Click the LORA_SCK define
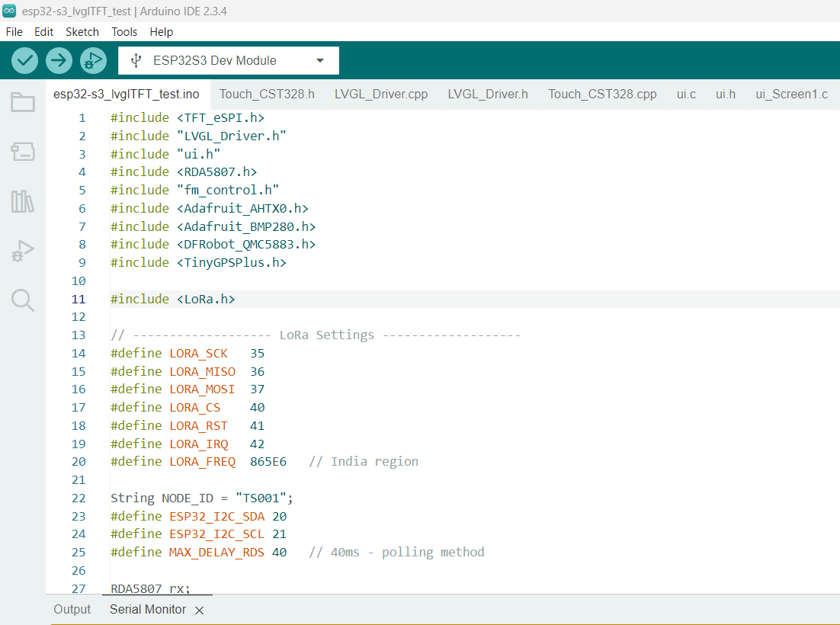Screen dimensions: 840x625 (x=188, y=354)
